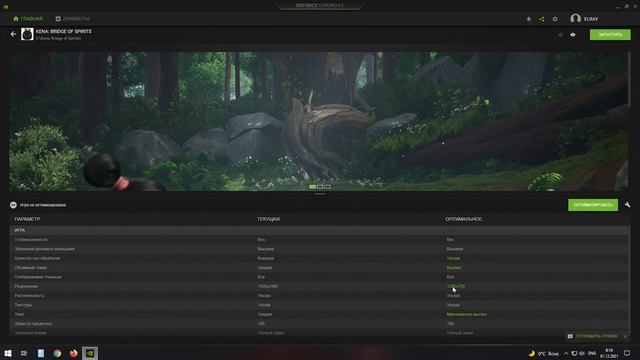
Task: Select the third screenshot carousel indicator
Action: tap(327, 187)
